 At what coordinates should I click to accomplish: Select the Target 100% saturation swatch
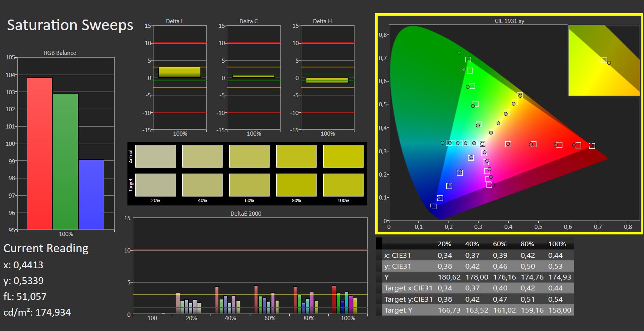pyautogui.click(x=343, y=185)
